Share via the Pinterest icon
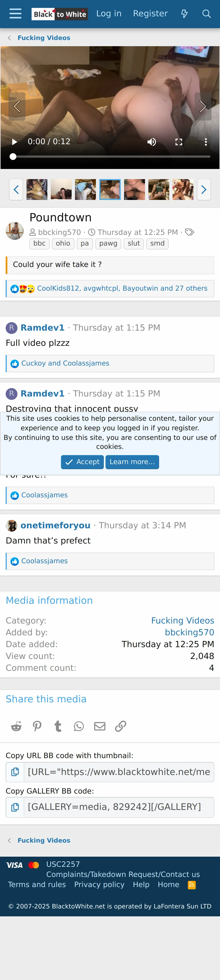 [37, 726]
